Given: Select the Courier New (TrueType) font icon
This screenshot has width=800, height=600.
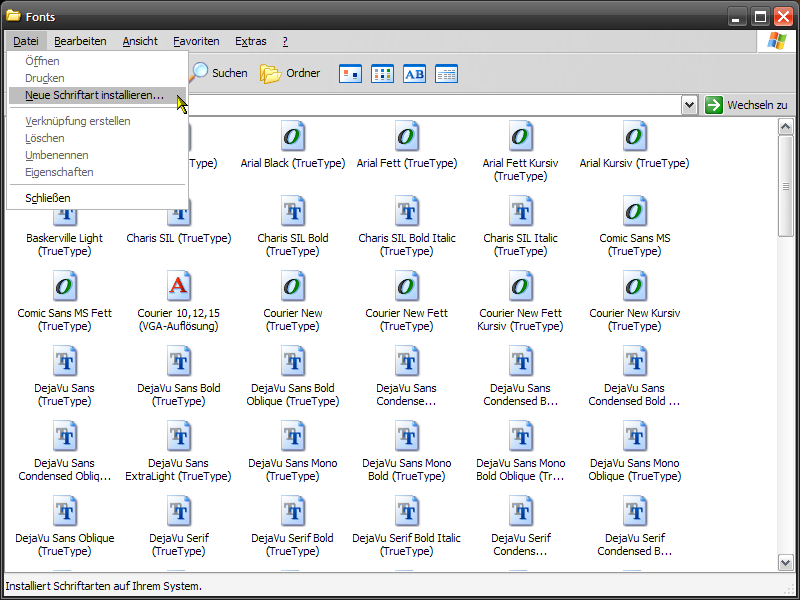Looking at the screenshot, I should point(293,286).
